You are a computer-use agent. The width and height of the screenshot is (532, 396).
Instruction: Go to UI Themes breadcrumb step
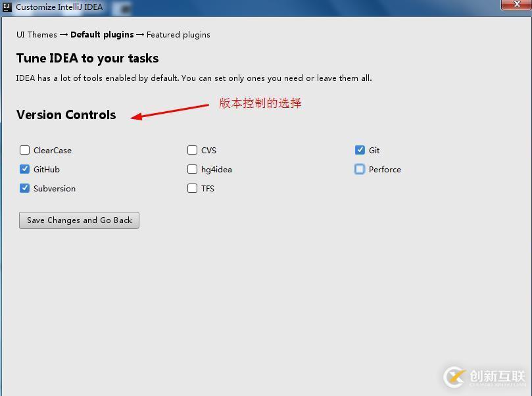(36, 34)
